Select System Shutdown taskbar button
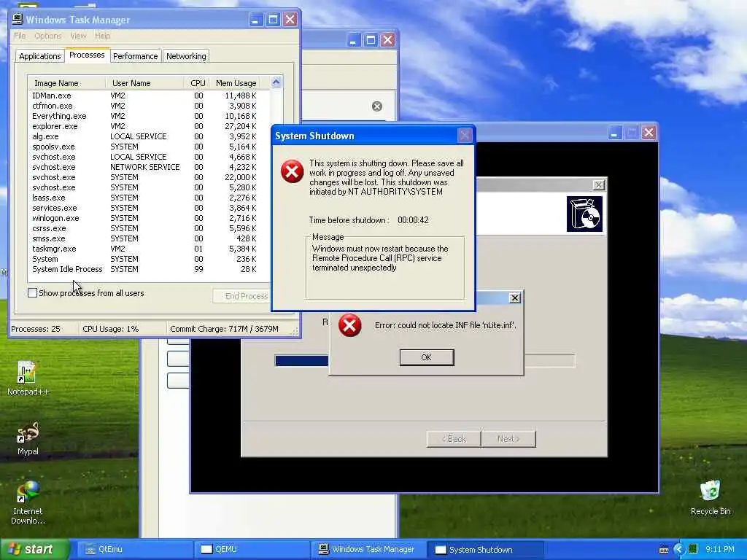This screenshot has height=560, width=747. click(484, 550)
